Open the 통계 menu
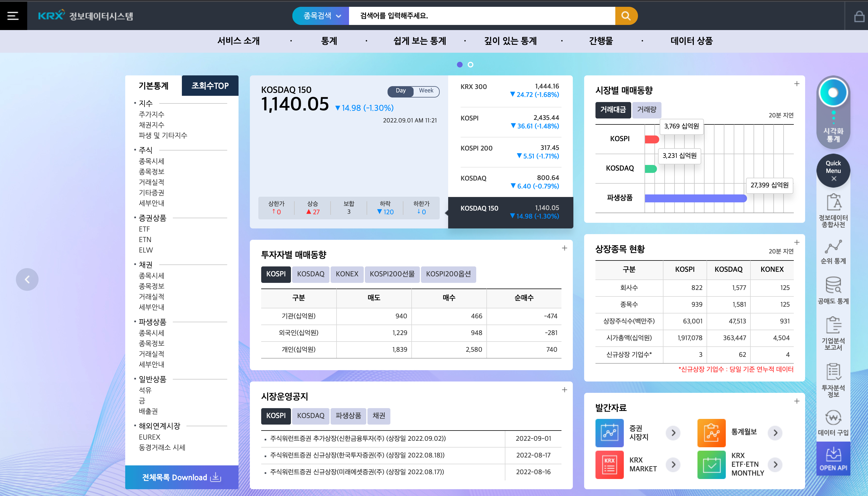868x496 pixels. pyautogui.click(x=329, y=41)
